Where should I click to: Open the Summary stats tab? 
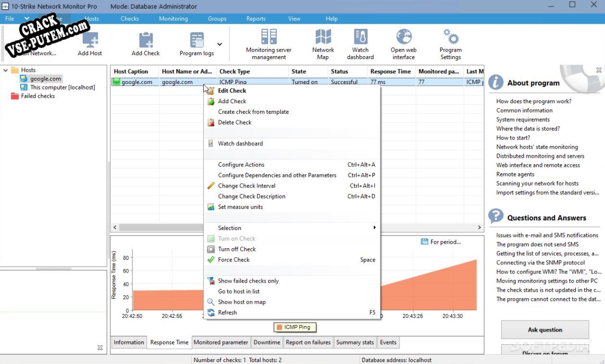(x=355, y=342)
